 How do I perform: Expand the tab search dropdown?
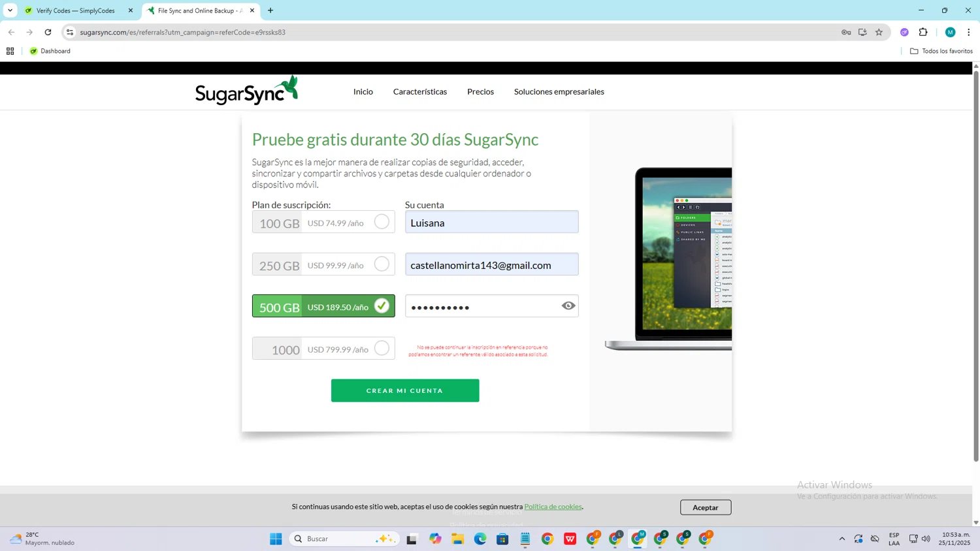[10, 10]
